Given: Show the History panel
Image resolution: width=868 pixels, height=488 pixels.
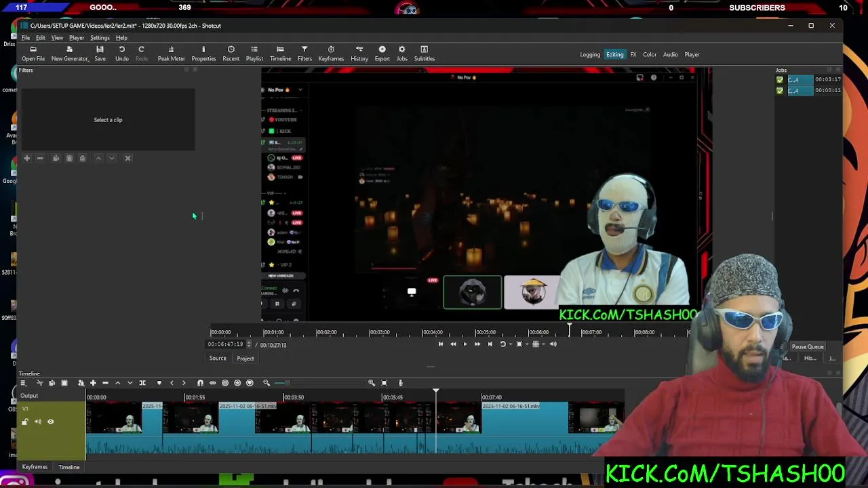Looking at the screenshot, I should tap(359, 54).
